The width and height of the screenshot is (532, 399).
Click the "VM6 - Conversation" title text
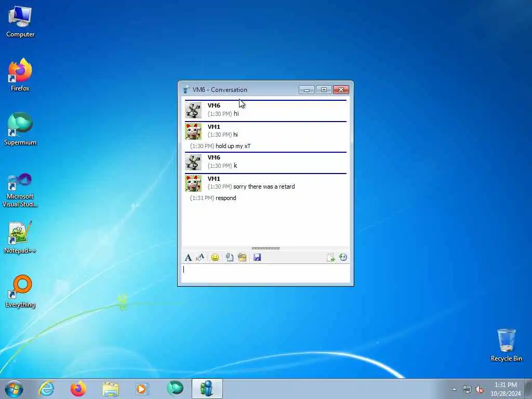220,90
